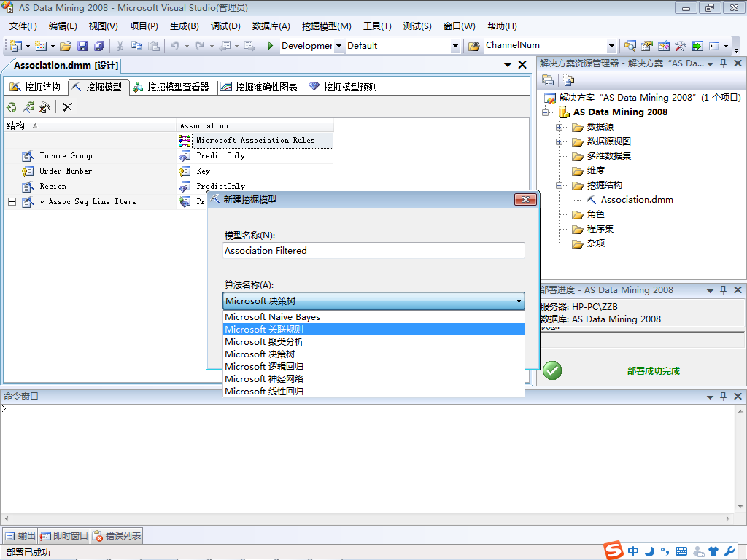Open the ChannelNum find dropdown

[x=611, y=46]
